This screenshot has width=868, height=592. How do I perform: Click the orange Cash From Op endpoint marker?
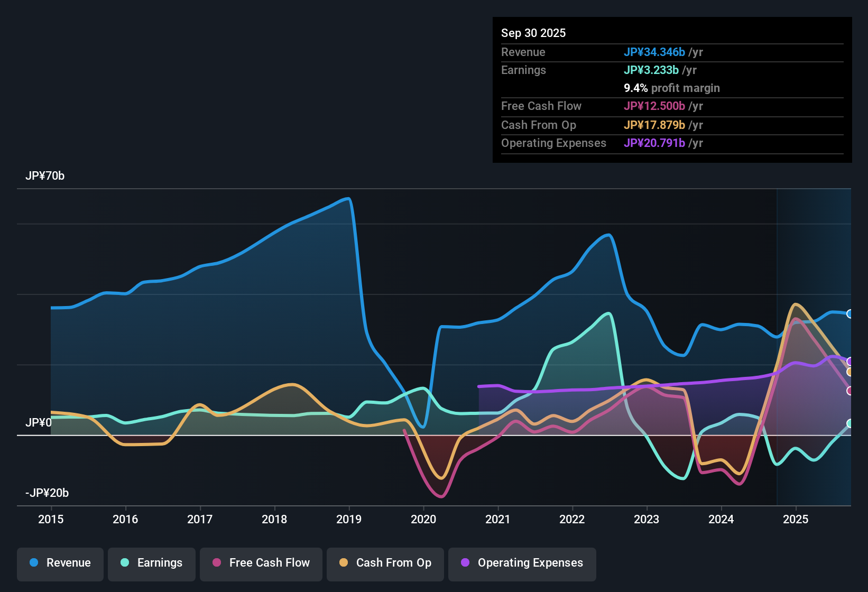pyautogui.click(x=849, y=372)
